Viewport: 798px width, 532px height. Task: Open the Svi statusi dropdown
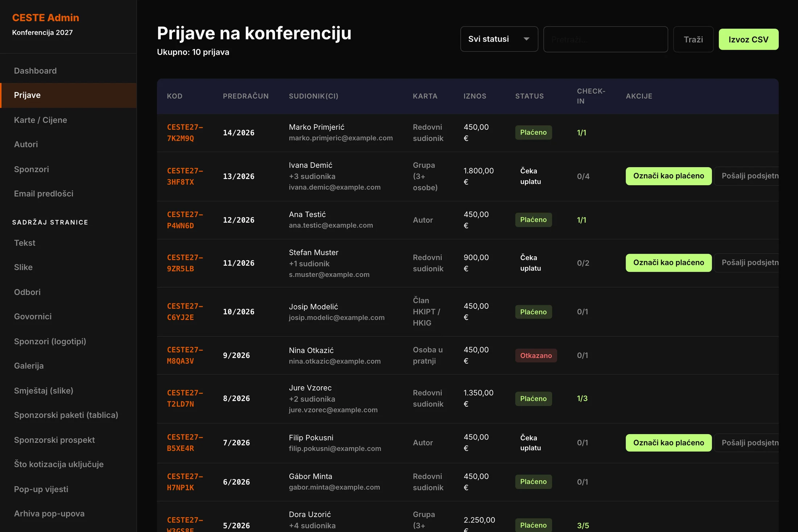[499, 39]
